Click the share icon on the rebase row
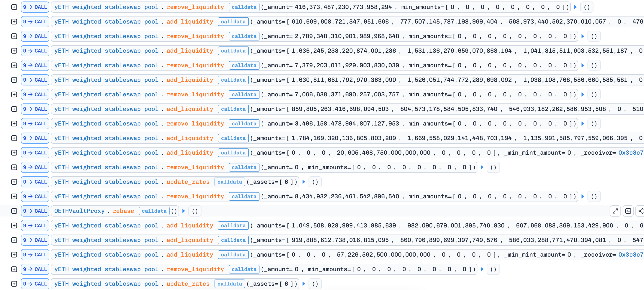 [641, 211]
